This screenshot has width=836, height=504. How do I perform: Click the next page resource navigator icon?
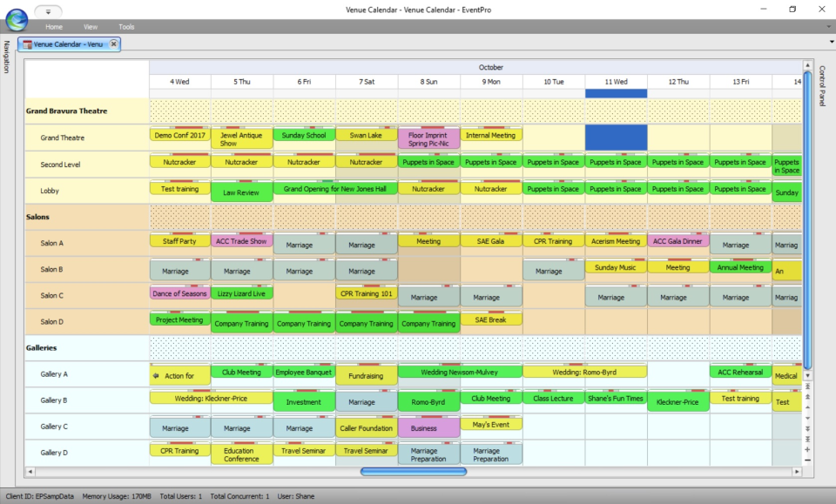click(808, 428)
